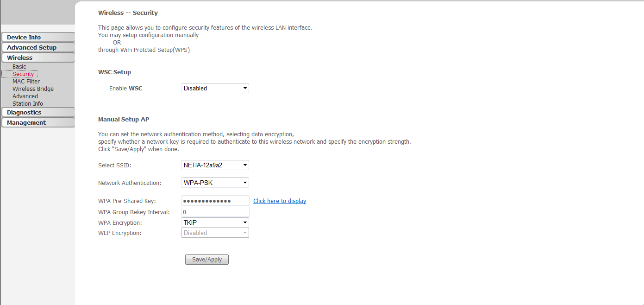Click the Save/Apply button
Viewport: 644px width, 305px height.
207,260
